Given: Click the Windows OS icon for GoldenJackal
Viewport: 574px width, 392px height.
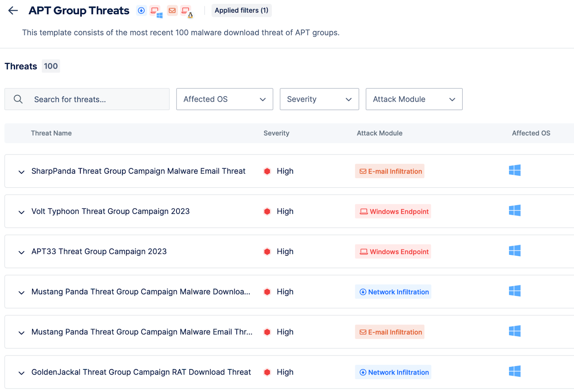Looking at the screenshot, I should (x=514, y=371).
